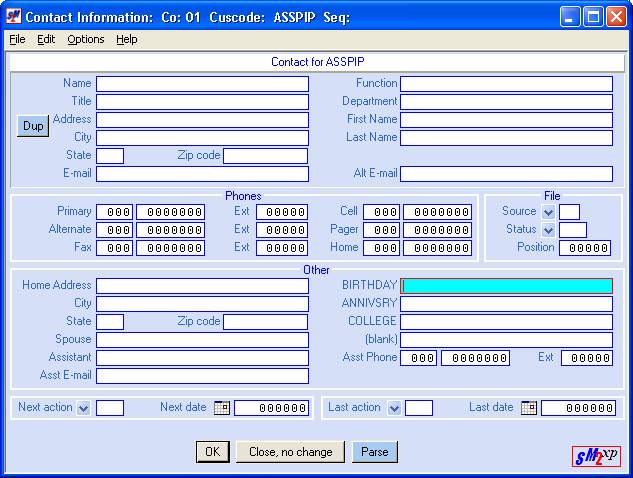The height and width of the screenshot is (478, 633).
Task: Click the Next date value field
Action: 272,408
